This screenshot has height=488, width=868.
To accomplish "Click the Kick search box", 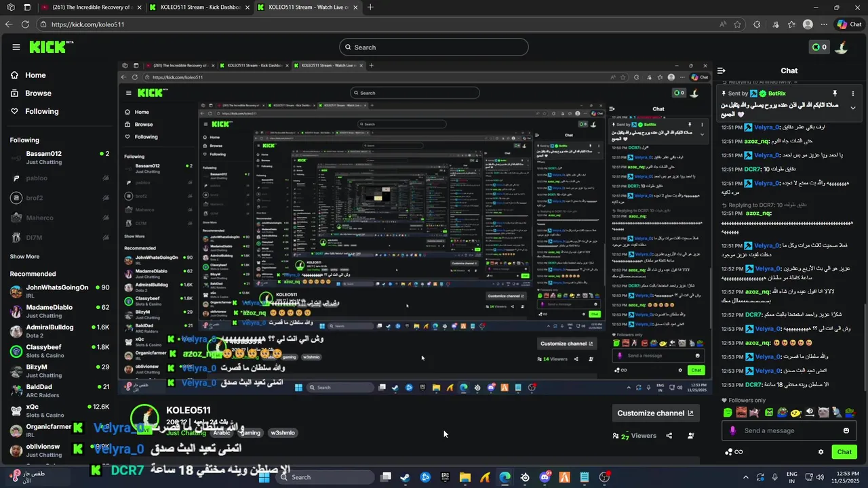I will (434, 47).
